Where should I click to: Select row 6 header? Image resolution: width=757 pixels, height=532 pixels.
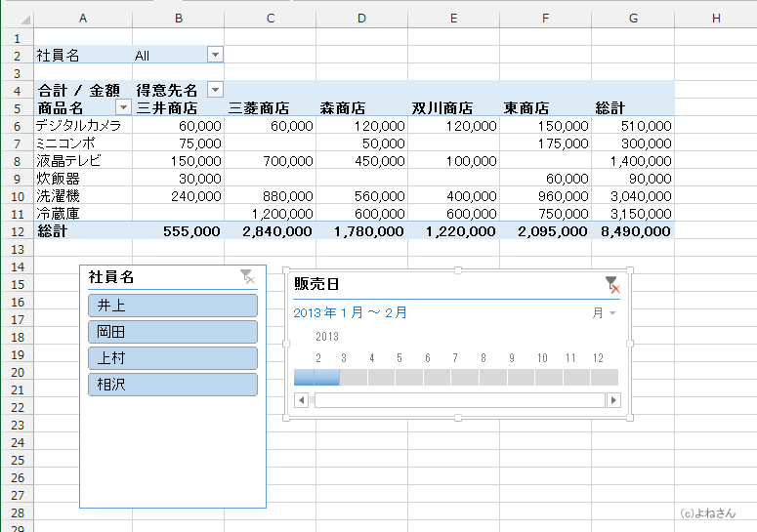click(18, 126)
